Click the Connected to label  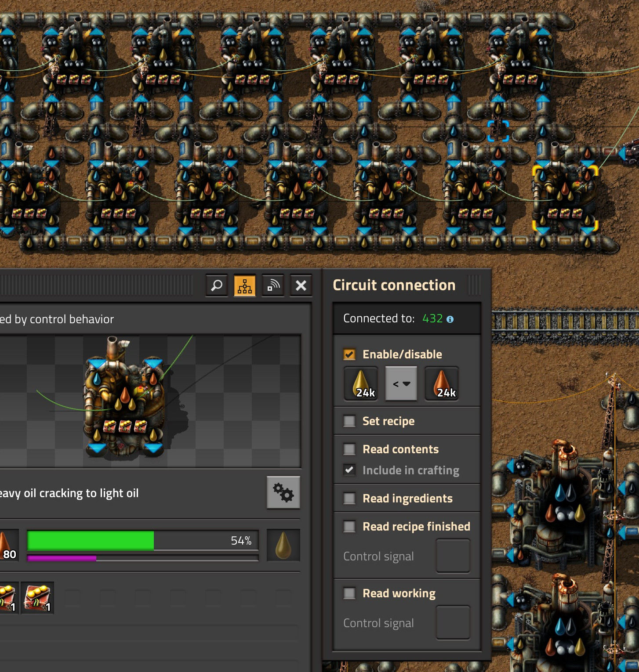click(379, 318)
